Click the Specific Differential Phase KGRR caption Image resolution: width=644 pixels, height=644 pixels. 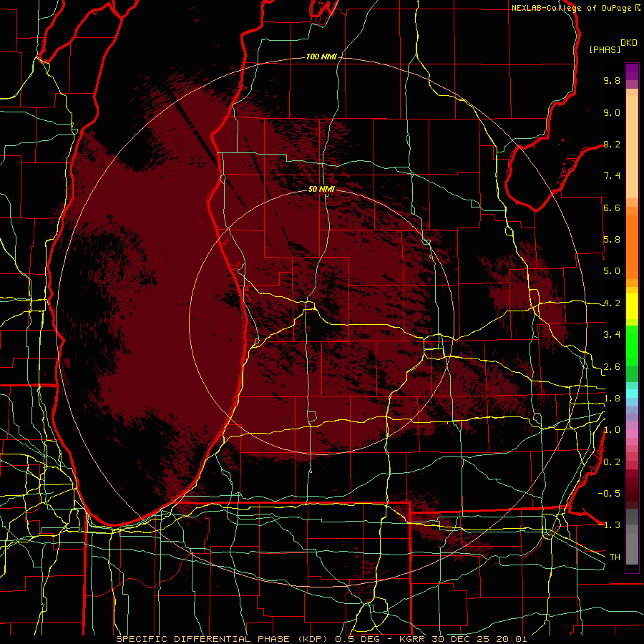click(x=321, y=639)
